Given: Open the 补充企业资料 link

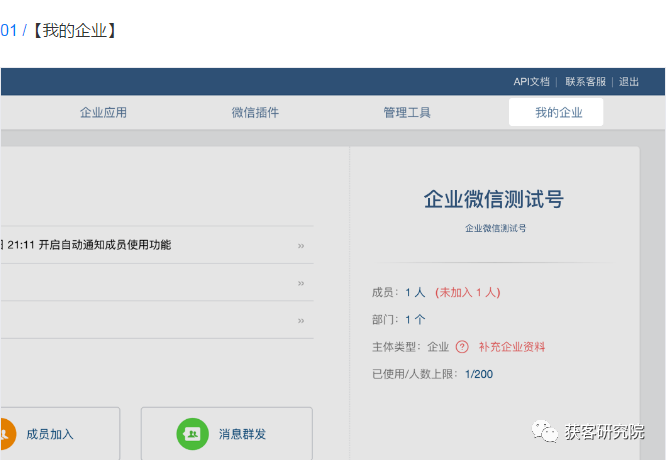Looking at the screenshot, I should tap(511, 347).
